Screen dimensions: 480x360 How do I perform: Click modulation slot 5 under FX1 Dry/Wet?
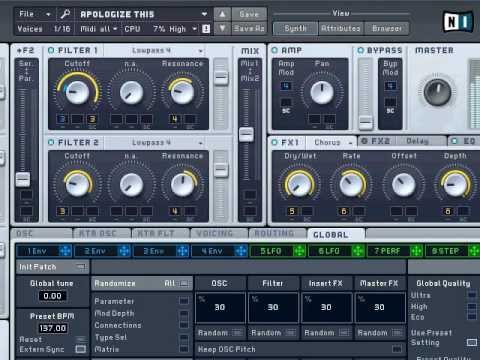tap(292, 211)
